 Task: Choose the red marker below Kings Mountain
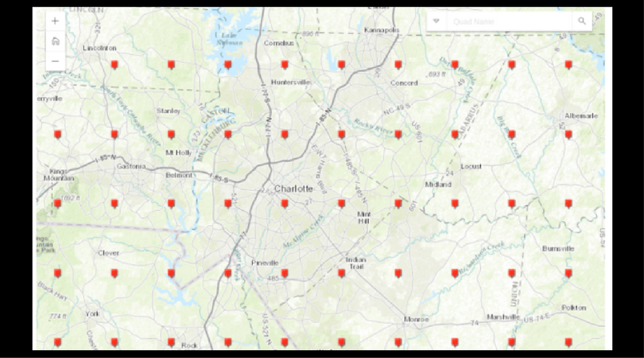[x=57, y=204]
